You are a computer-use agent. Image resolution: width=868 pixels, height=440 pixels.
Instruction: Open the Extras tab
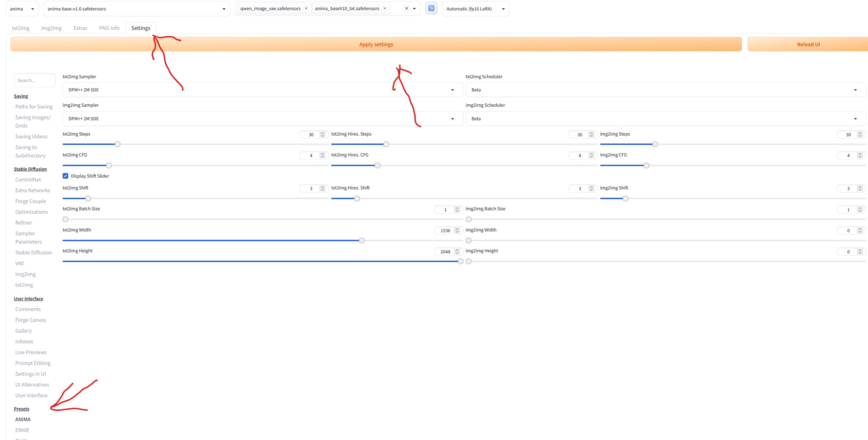click(x=80, y=28)
